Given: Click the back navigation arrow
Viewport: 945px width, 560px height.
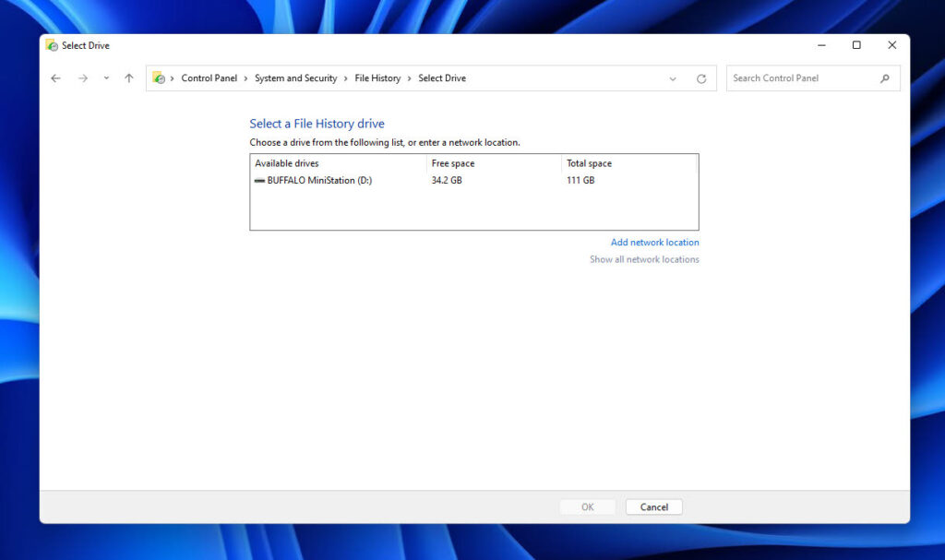Looking at the screenshot, I should pos(55,78).
